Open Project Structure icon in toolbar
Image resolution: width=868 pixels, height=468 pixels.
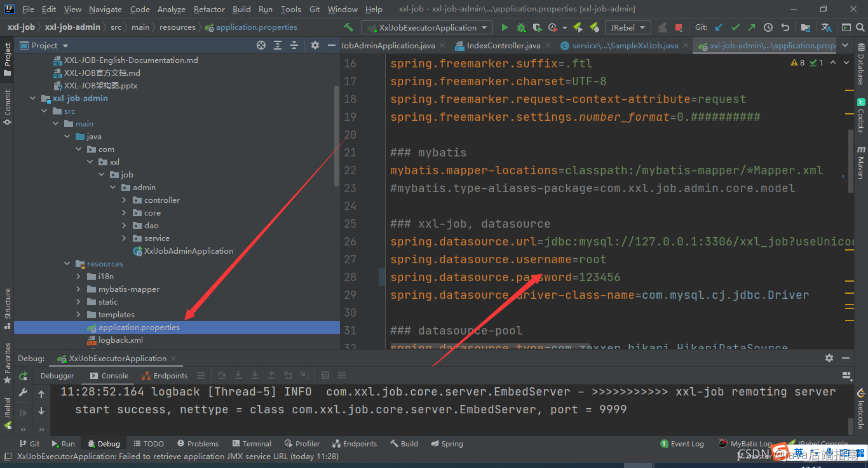[806, 27]
